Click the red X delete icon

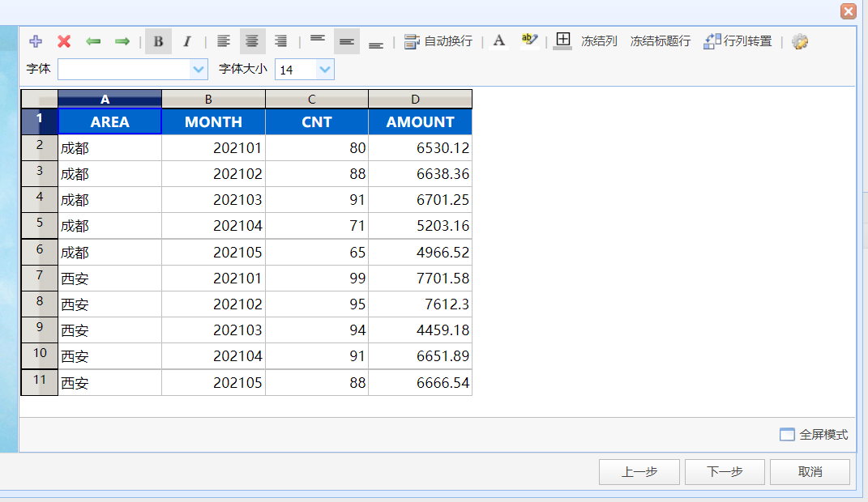(x=64, y=41)
